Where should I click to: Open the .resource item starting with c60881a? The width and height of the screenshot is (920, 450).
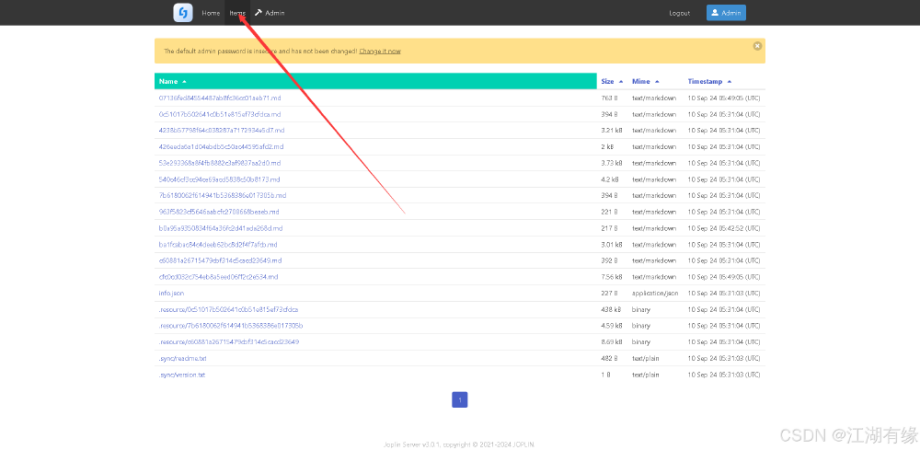tap(229, 342)
